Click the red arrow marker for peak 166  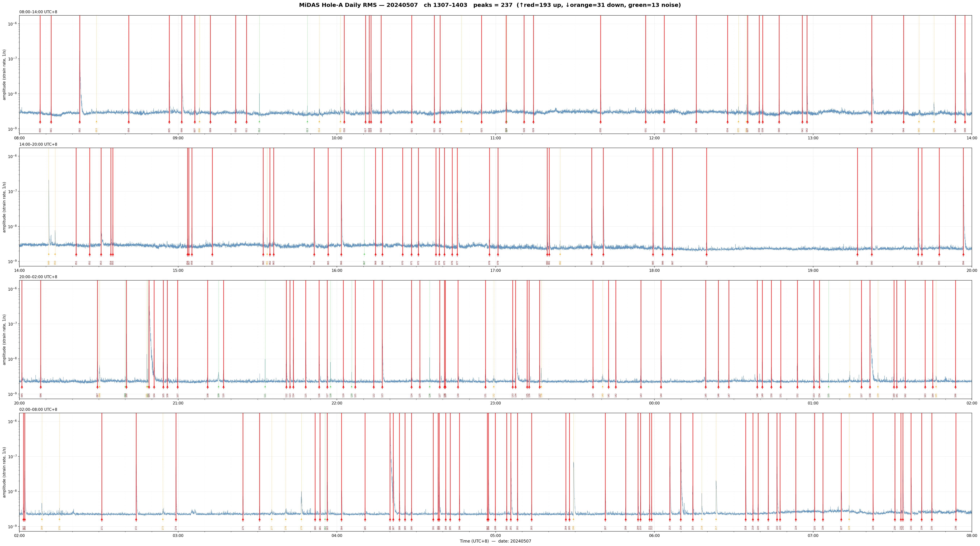[955, 387]
